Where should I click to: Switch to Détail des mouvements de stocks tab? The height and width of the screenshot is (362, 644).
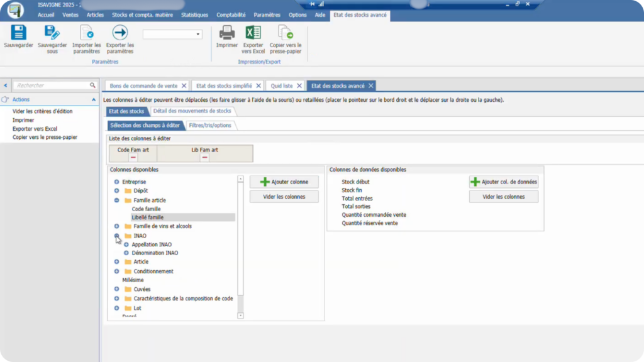[192, 111]
